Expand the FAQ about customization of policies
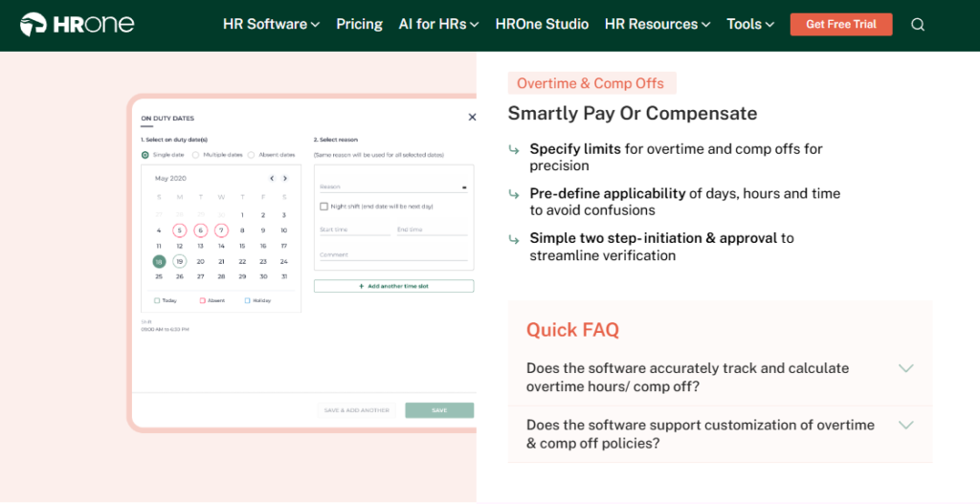980x504 pixels. pyautogui.click(x=720, y=434)
